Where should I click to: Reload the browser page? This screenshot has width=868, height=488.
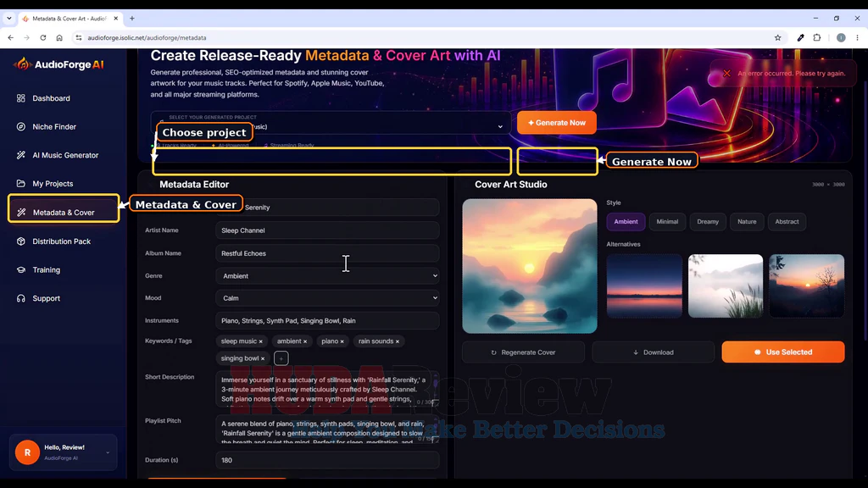(x=42, y=37)
